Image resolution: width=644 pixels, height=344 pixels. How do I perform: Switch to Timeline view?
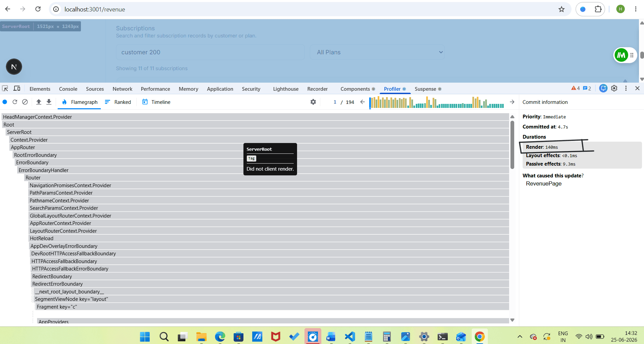[x=156, y=102]
